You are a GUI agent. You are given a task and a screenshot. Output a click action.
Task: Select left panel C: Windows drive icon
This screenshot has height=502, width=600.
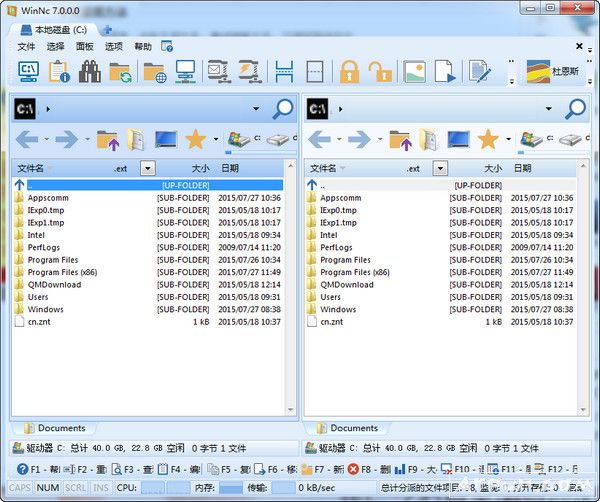240,139
